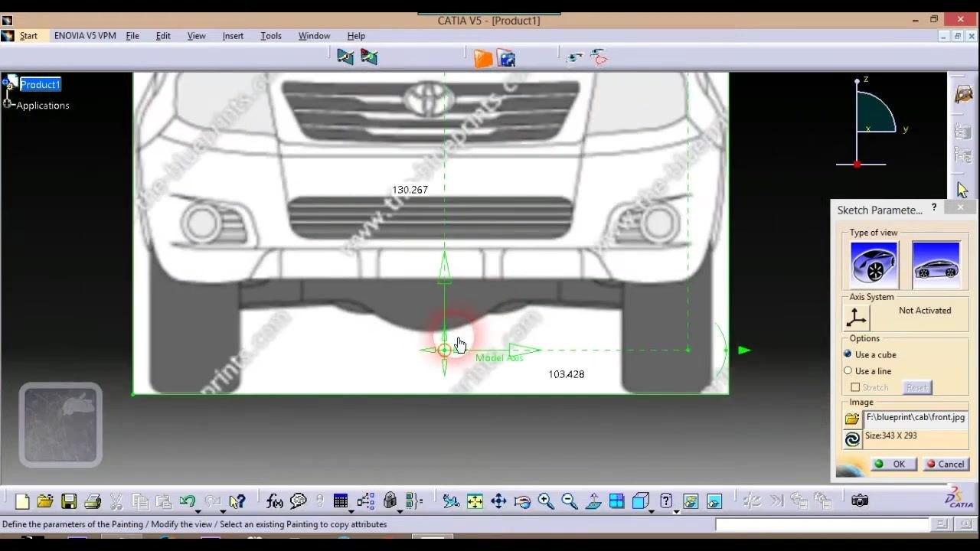Click the Fly mode airplane icon

(x=451, y=501)
